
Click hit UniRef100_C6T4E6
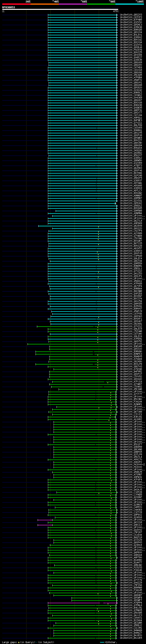point(131,67)
